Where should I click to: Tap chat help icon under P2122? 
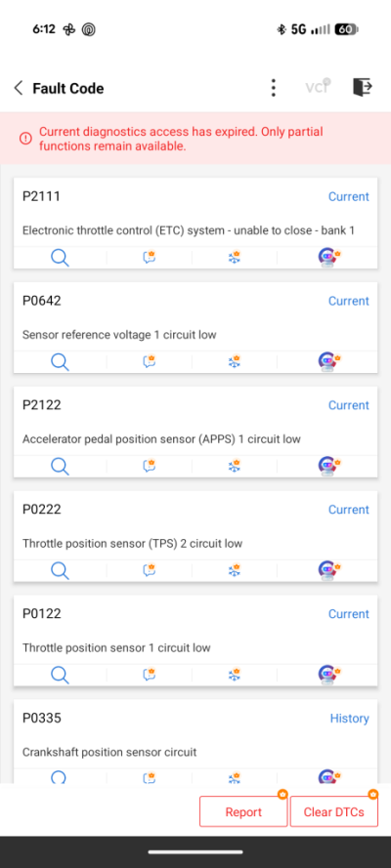(x=149, y=466)
